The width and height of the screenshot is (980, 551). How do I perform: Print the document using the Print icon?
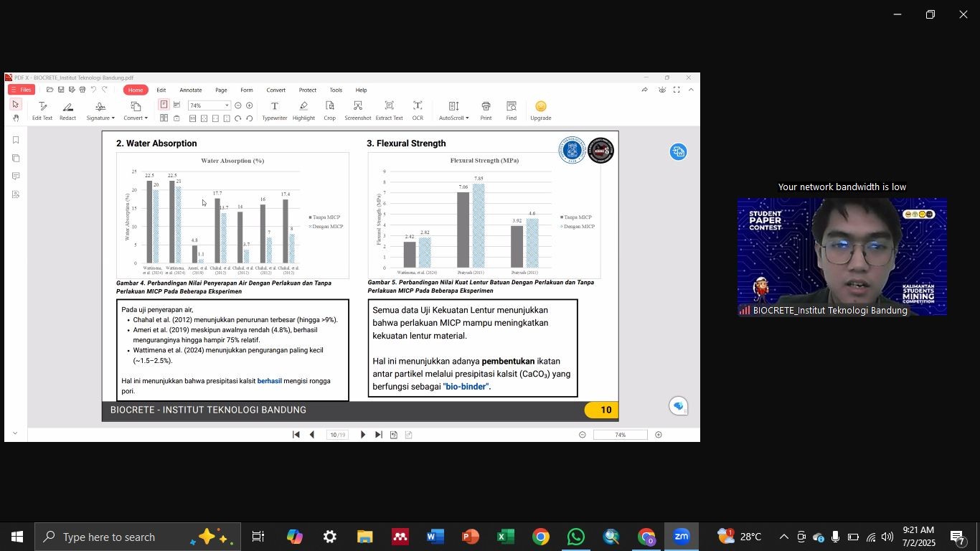[x=486, y=110]
